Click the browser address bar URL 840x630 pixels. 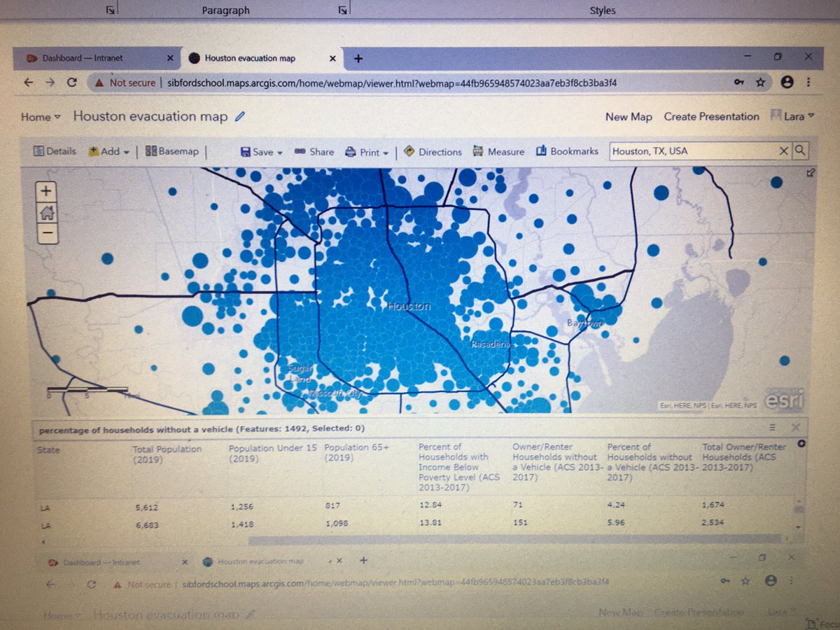point(392,83)
